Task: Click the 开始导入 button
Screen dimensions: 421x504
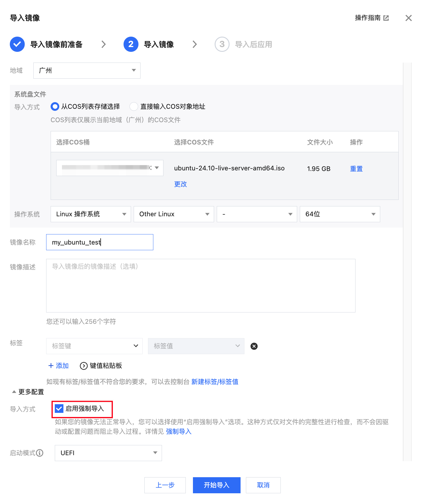Action: point(216,485)
